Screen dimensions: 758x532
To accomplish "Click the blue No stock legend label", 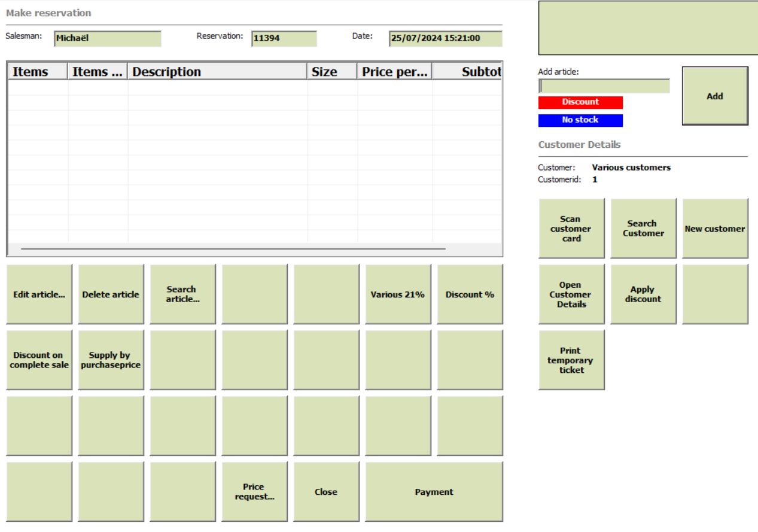I will (x=580, y=120).
